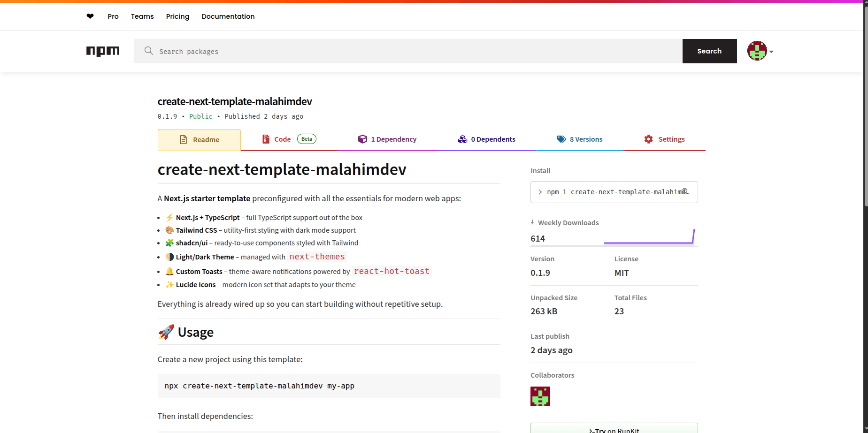Image resolution: width=868 pixels, height=433 pixels.
Task: Click the Versions tag icon
Action: click(561, 139)
